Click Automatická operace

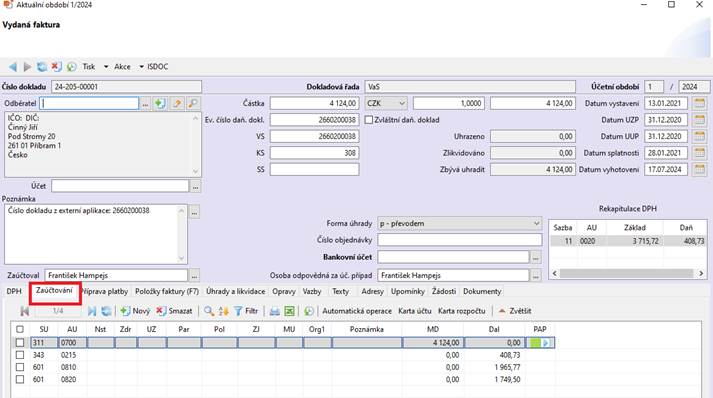point(357,311)
